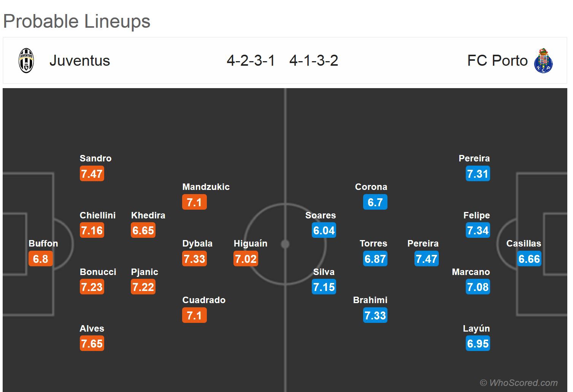573x392 pixels.
Task: Open the FC Porto team name link
Action: click(497, 61)
